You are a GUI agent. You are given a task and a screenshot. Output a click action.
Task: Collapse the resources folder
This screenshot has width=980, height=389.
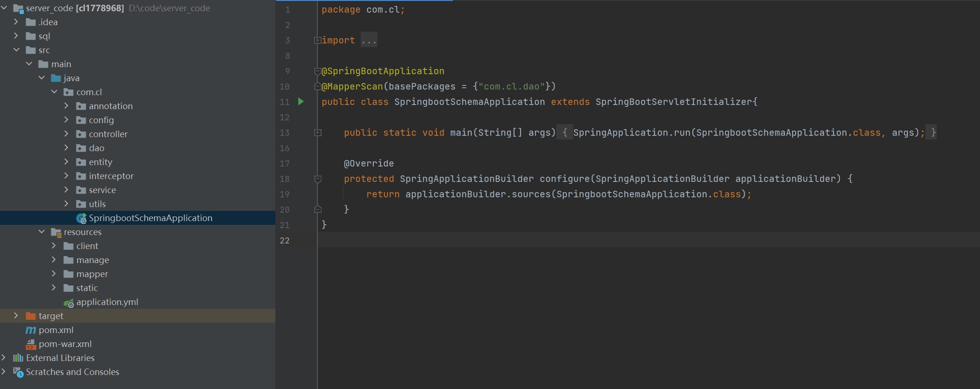[x=41, y=232]
